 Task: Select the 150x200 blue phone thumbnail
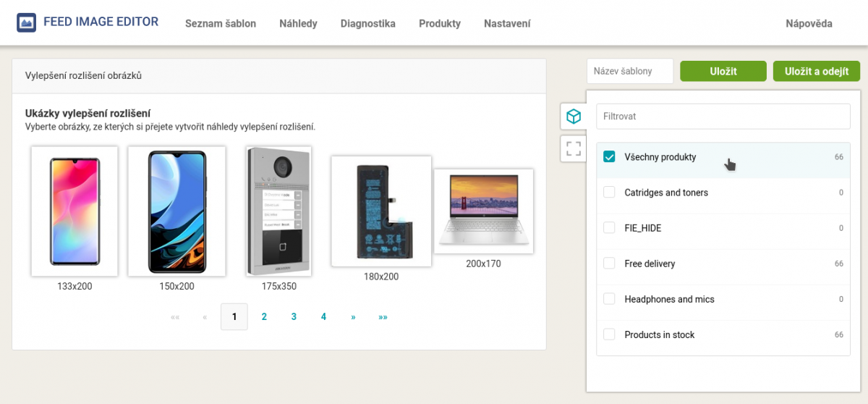176,211
